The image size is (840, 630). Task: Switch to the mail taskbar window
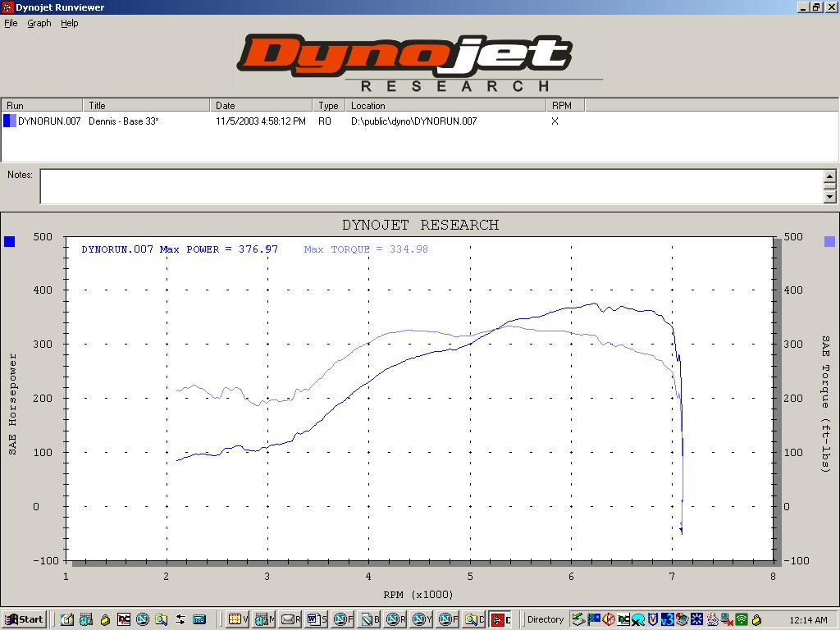pyautogui.click(x=290, y=620)
